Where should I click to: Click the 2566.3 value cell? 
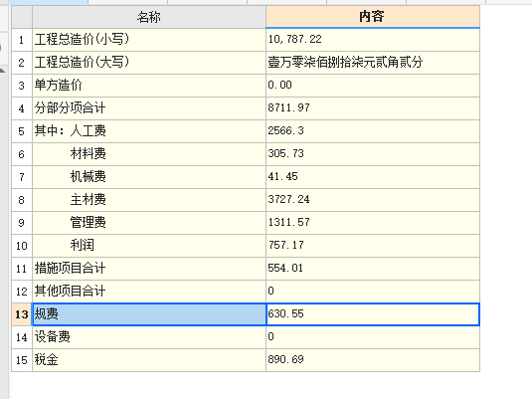pos(373,131)
